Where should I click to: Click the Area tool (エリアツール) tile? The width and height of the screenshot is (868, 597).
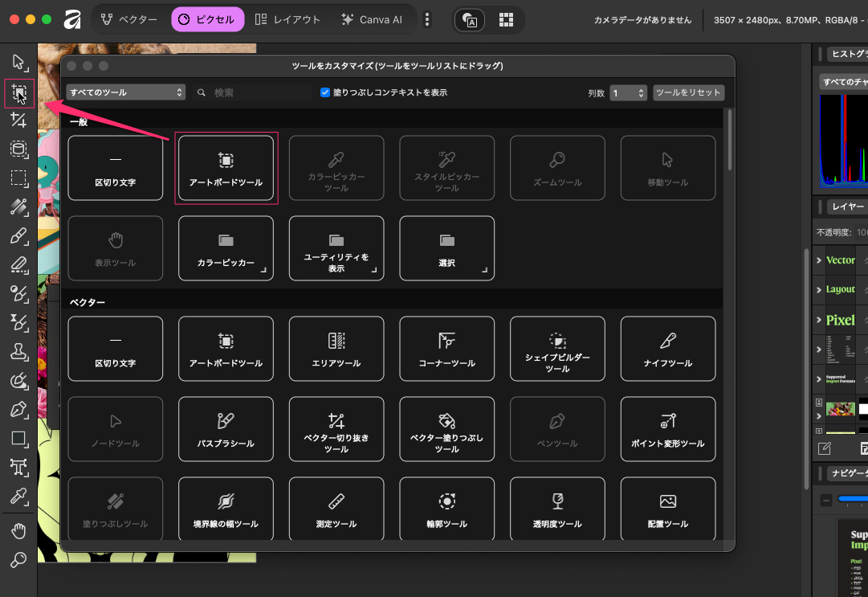[336, 349]
